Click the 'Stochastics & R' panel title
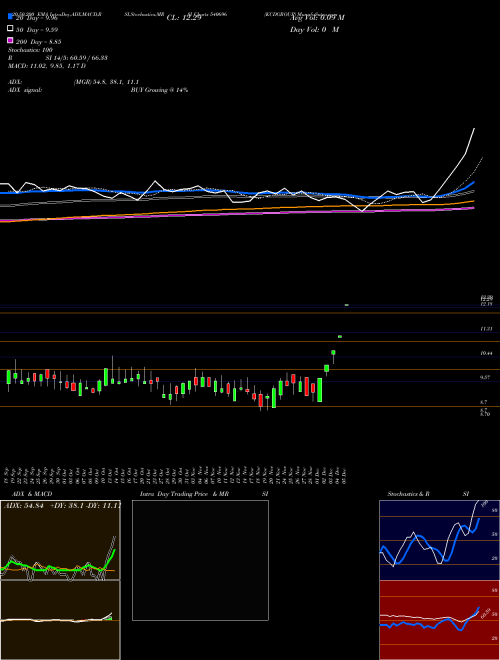The width and height of the screenshot is (500, 660). (x=408, y=494)
